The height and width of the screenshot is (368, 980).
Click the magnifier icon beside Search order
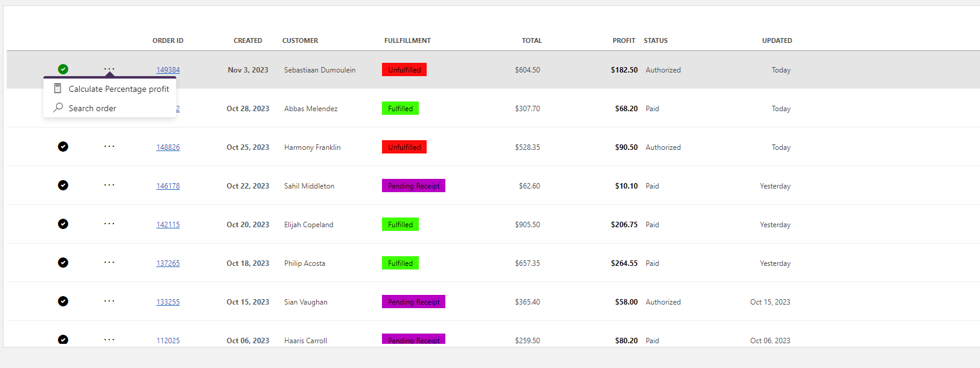point(58,108)
